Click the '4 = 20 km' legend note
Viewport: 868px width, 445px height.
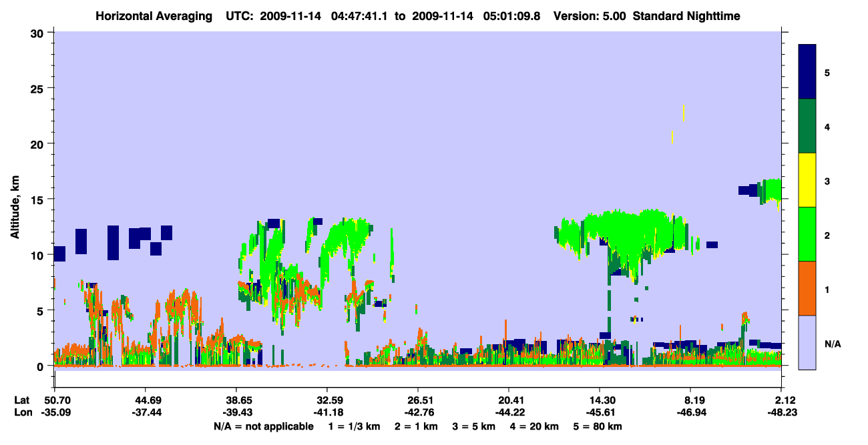pyautogui.click(x=535, y=426)
